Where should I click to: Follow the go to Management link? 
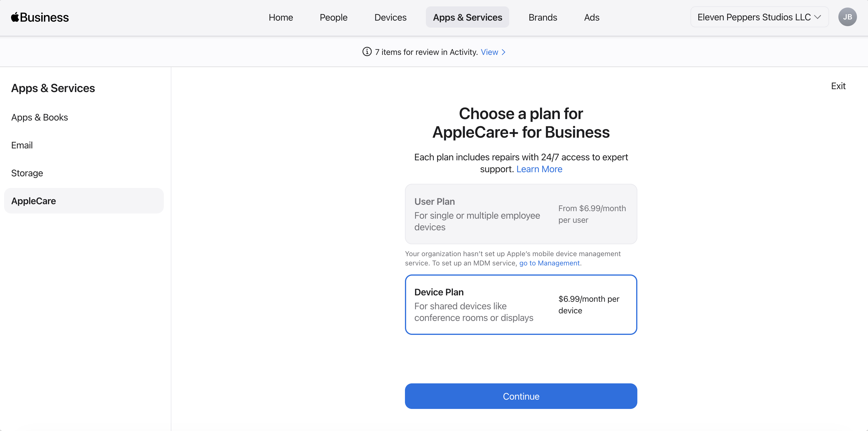pos(549,263)
